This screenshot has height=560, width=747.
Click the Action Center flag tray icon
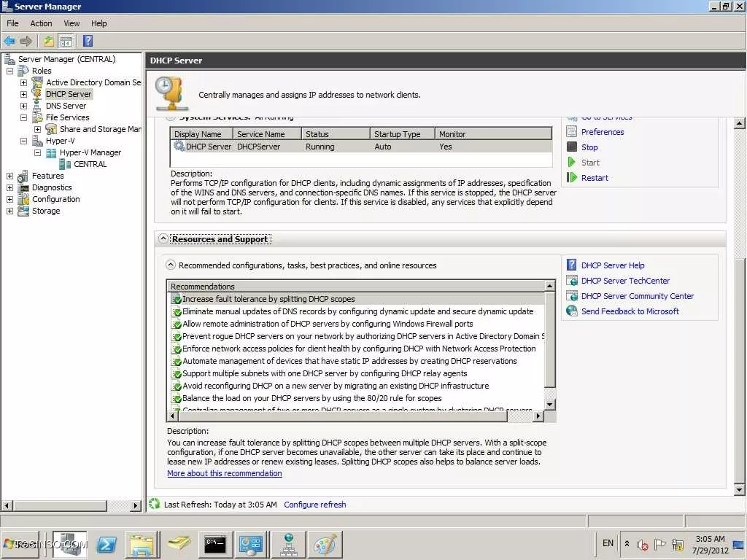click(x=659, y=544)
